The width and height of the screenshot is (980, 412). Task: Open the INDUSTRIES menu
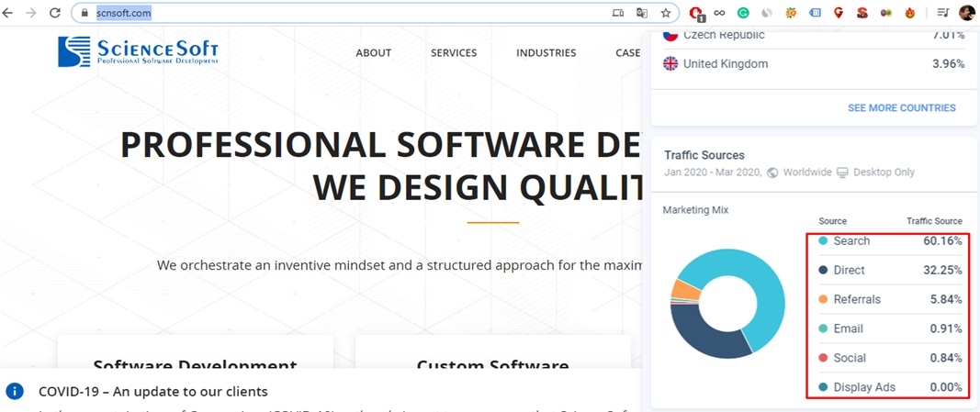[x=546, y=53]
